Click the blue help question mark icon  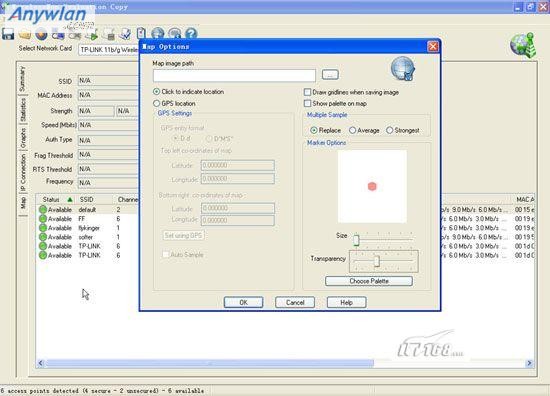(191, 33)
